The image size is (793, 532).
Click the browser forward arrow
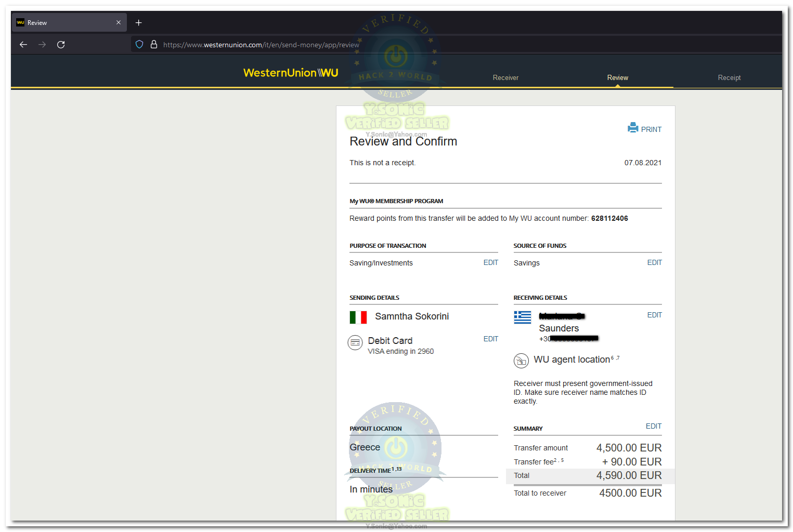(42, 45)
